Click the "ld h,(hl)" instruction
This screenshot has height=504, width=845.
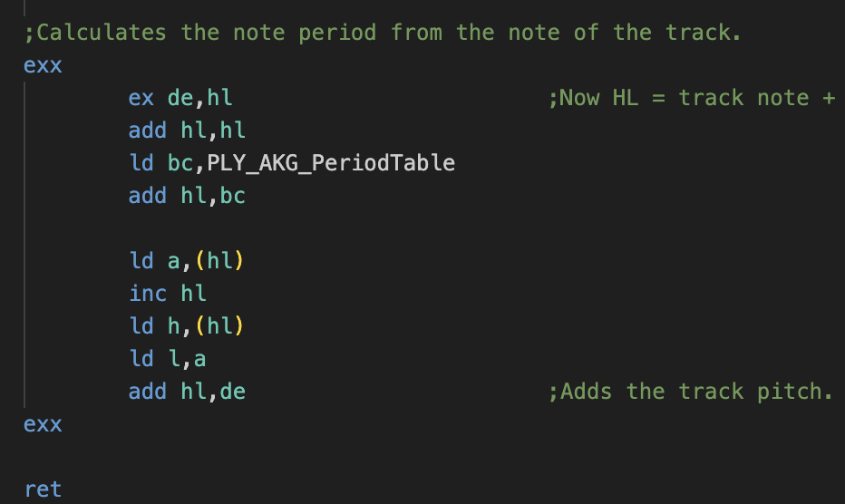point(187,326)
